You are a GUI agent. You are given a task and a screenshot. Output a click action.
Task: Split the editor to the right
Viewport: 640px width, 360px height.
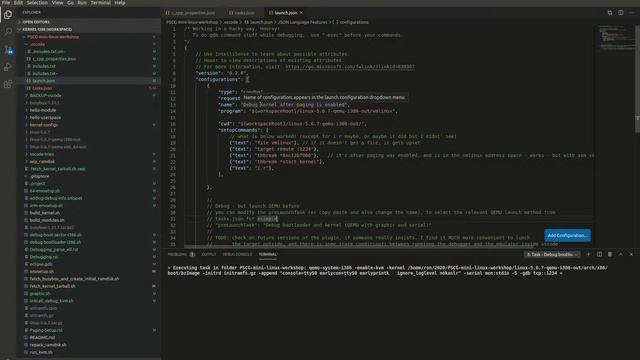(x=620, y=13)
